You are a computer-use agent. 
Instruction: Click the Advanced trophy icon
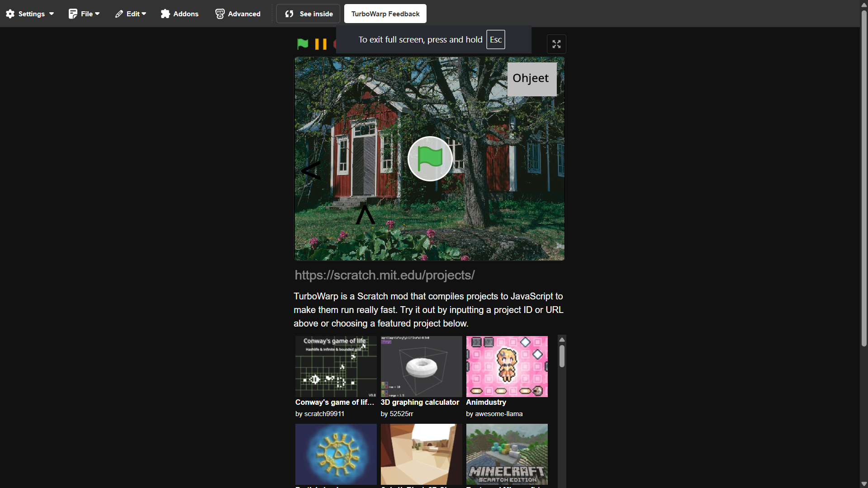[220, 14]
